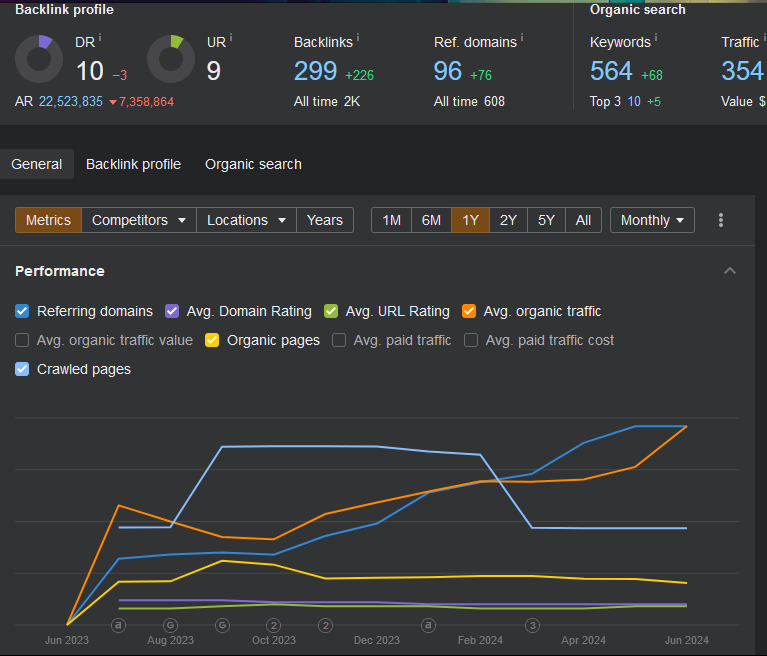Open the Competitors dropdown
This screenshot has height=656, width=767.
[x=139, y=220]
